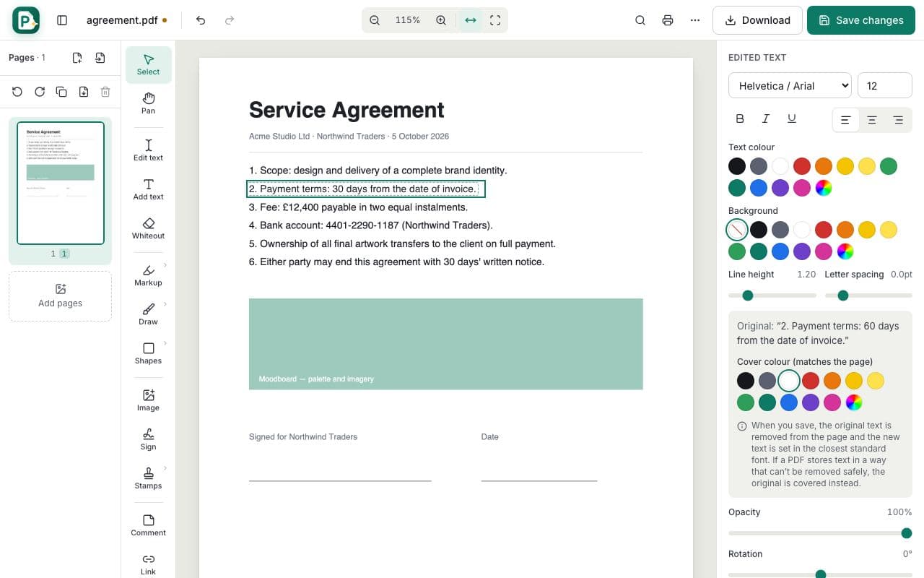Viewport: 924px width, 578px height.
Task: Open the more options ellipsis menu
Action: pyautogui.click(x=695, y=20)
